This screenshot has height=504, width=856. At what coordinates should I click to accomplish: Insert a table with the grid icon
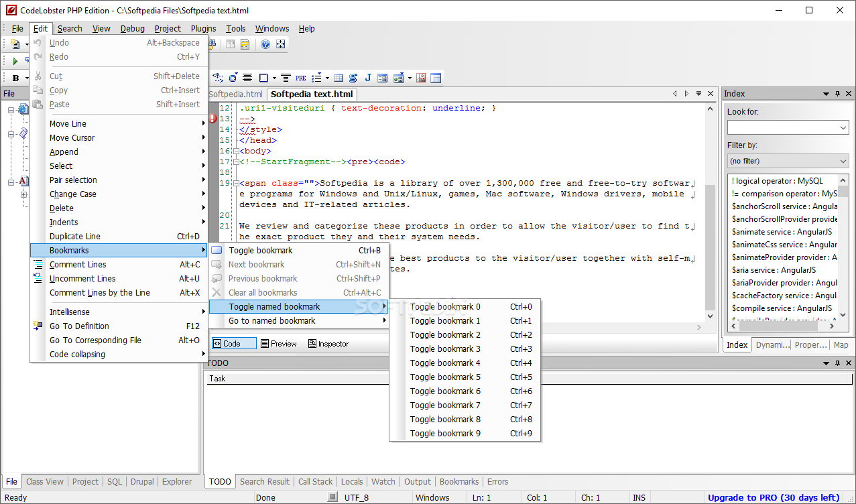pyautogui.click(x=339, y=78)
